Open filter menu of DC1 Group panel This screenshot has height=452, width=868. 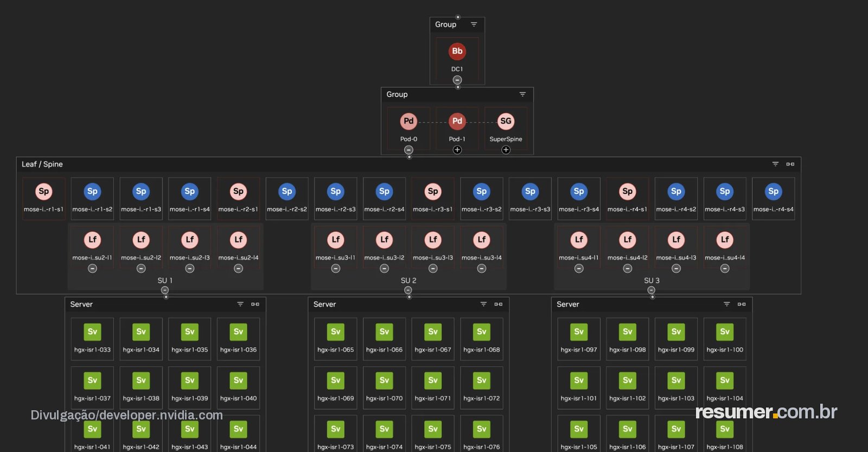[474, 24]
